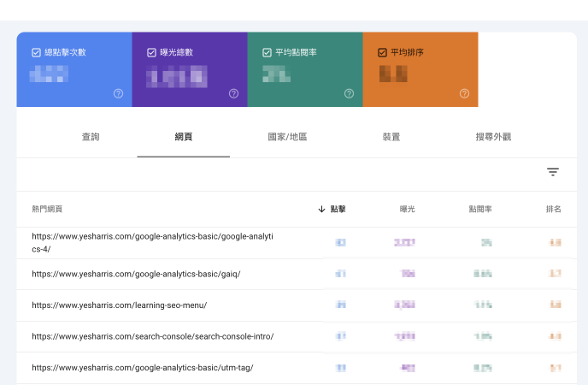Switch to the 查詢 tab

coord(91,137)
